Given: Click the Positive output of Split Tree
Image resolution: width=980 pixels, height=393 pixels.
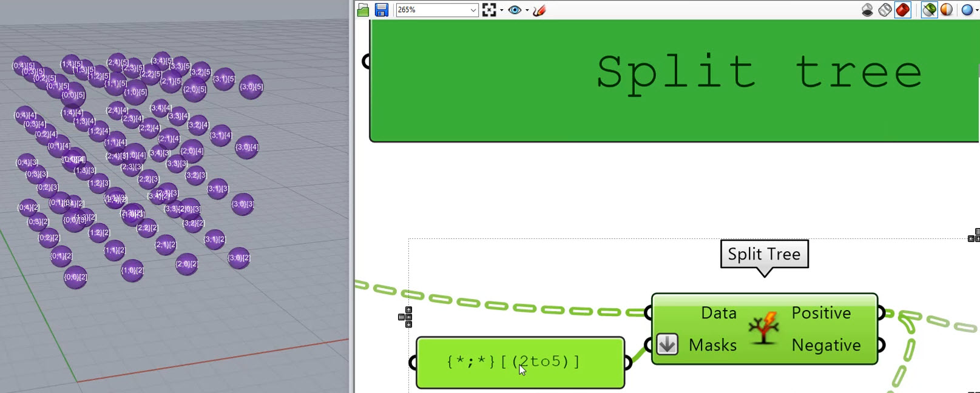Looking at the screenshot, I should click(821, 313).
